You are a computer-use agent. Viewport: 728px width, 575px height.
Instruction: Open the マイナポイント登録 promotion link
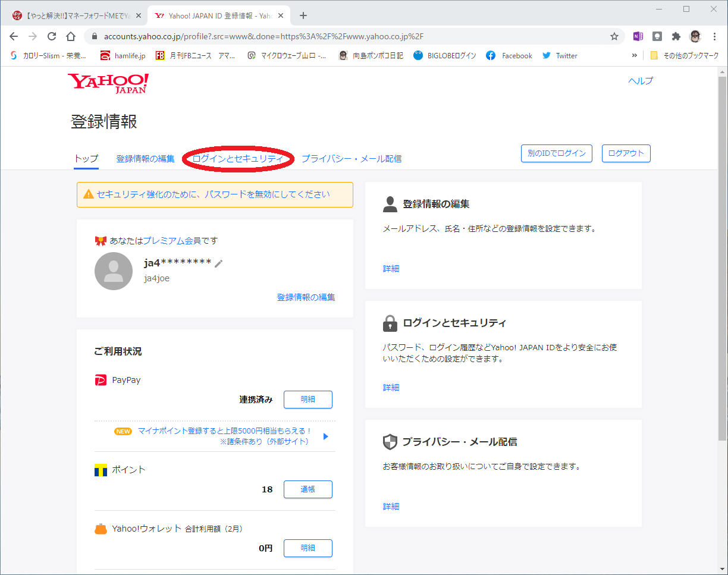point(224,436)
